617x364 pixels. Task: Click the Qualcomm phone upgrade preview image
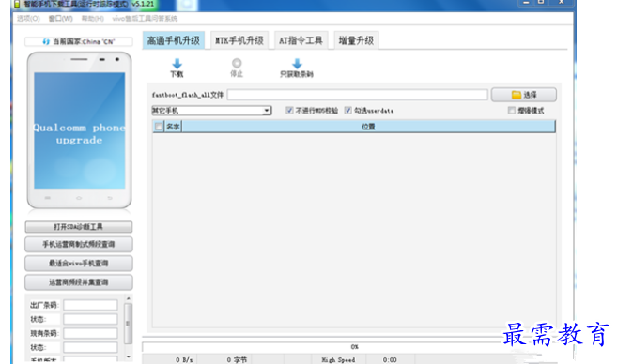point(80,130)
